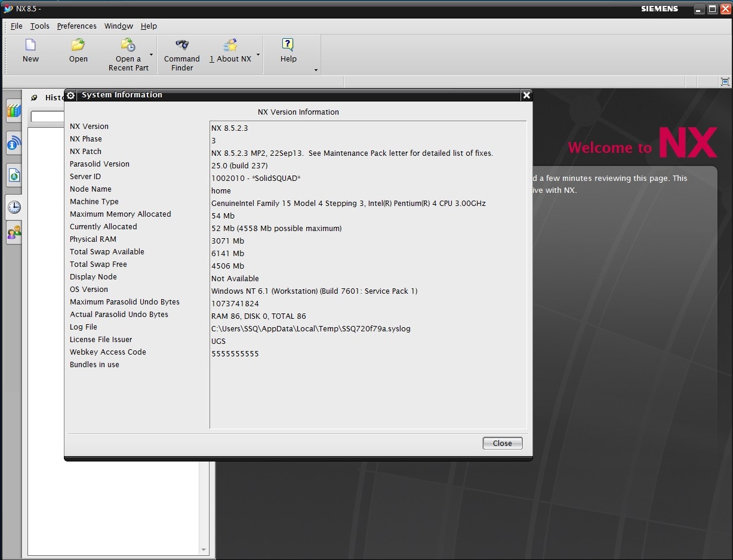Select the '1002010 - *SolidSQUAD*' value
The image size is (733, 560).
[x=255, y=178]
